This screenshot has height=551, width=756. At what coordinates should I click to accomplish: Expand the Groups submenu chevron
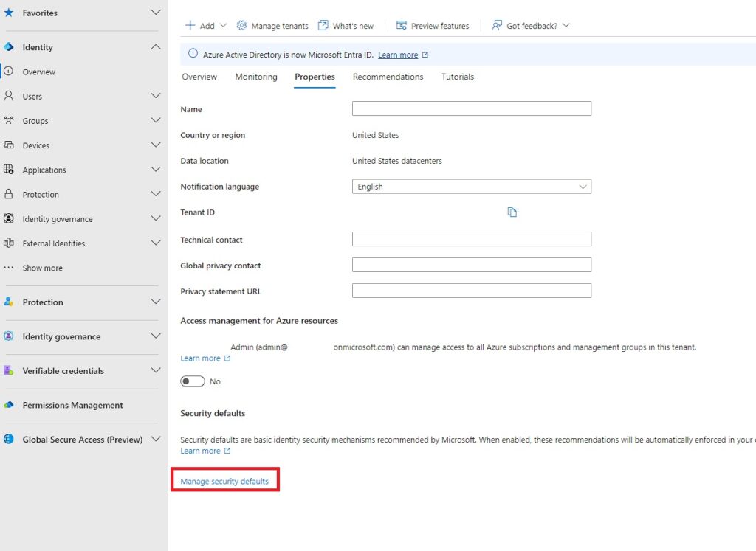[x=156, y=120]
